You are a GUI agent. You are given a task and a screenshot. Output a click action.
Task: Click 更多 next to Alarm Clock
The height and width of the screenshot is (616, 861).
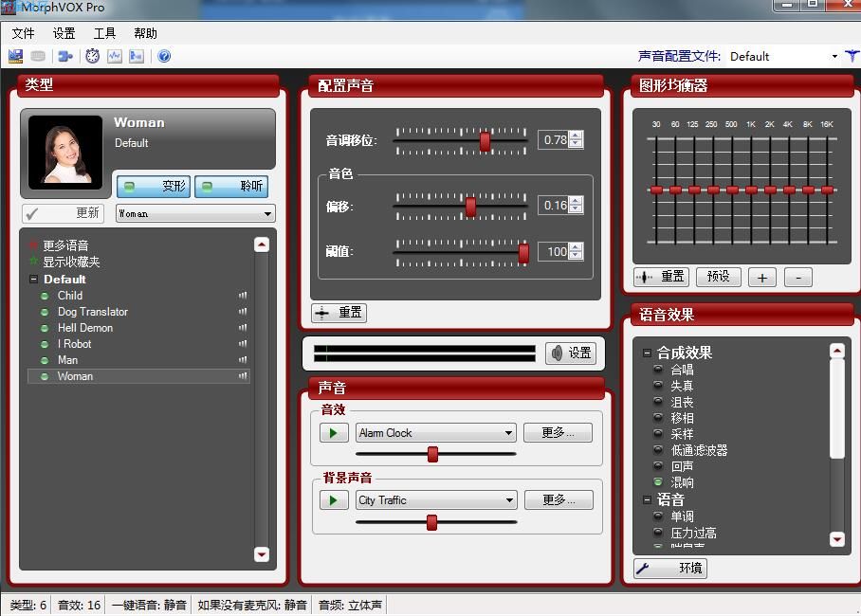click(x=558, y=433)
